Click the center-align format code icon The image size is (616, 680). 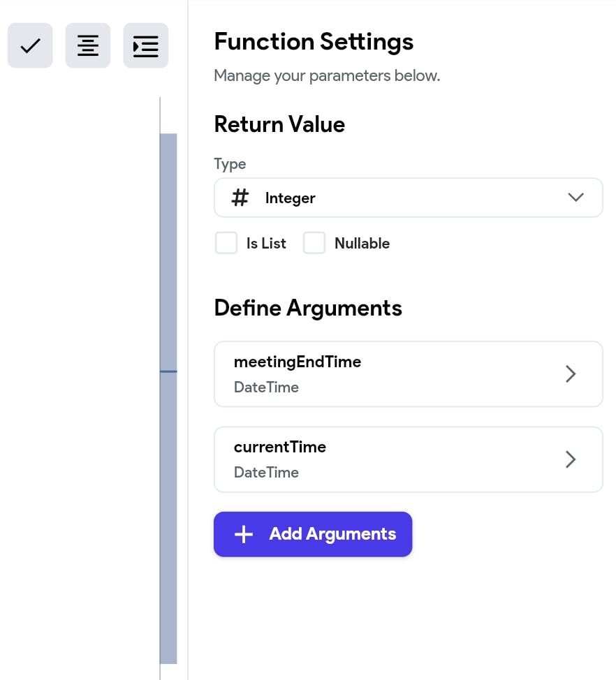[x=87, y=45]
